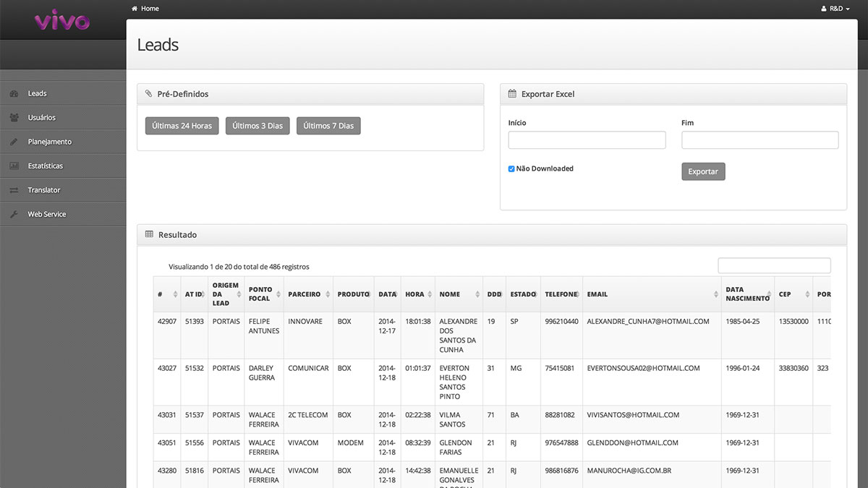Click the user icon beside R&D
The image size is (868, 488).
pos(824,9)
